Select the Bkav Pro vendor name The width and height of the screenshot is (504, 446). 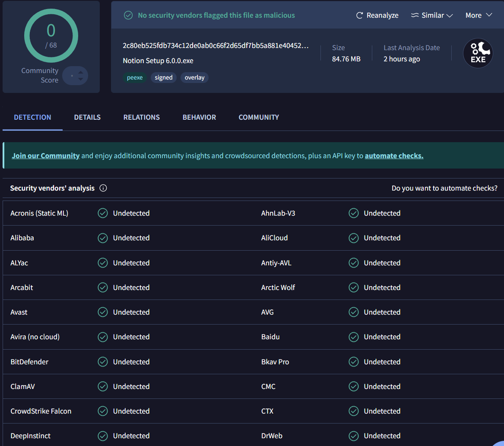(275, 362)
